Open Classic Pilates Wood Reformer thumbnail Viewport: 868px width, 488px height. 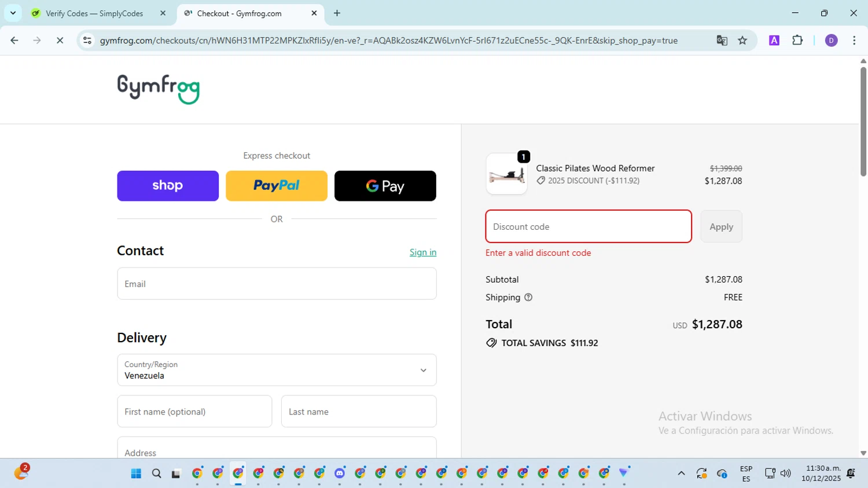tap(506, 174)
